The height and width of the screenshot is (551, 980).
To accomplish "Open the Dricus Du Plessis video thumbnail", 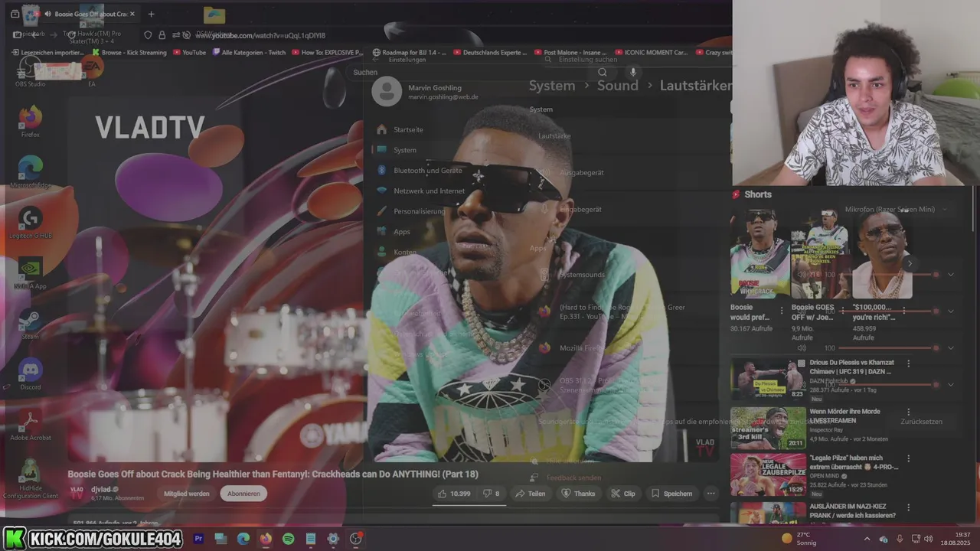I will (x=768, y=380).
